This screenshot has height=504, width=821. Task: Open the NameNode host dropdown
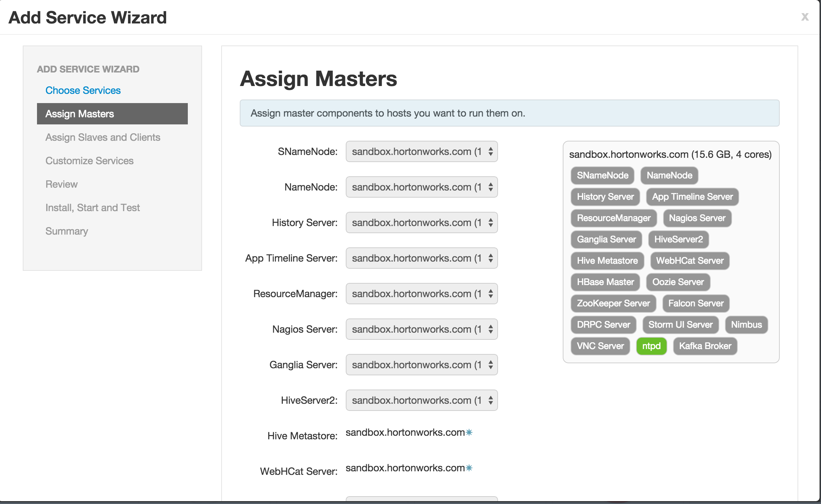pos(422,187)
